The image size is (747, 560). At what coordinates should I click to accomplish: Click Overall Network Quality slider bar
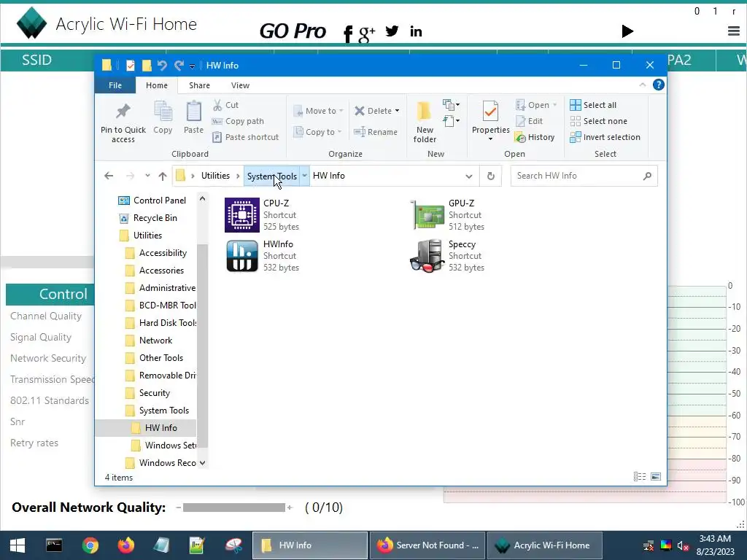(x=233, y=507)
